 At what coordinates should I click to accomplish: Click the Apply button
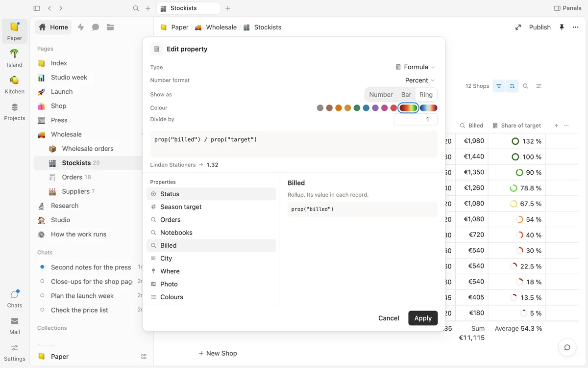click(x=423, y=318)
